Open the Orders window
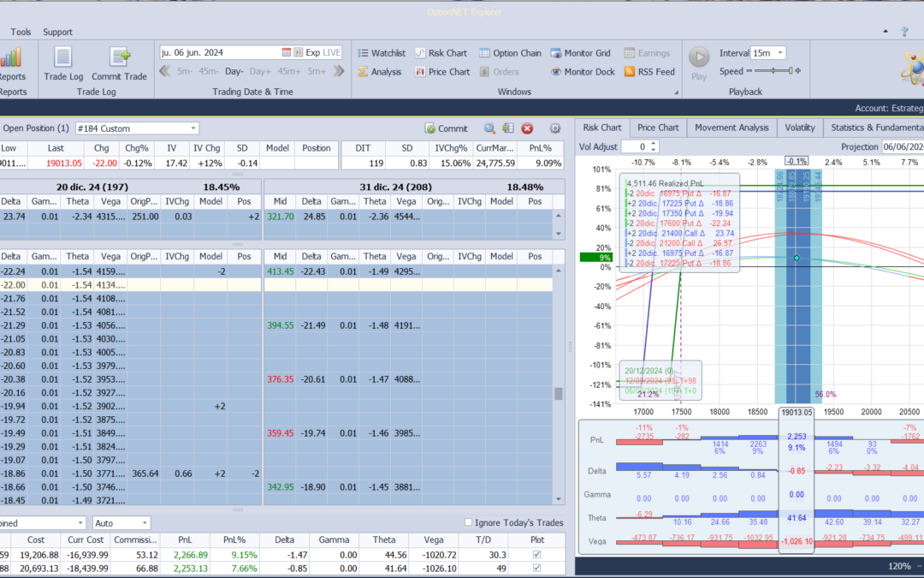The height and width of the screenshot is (578, 924). point(499,72)
